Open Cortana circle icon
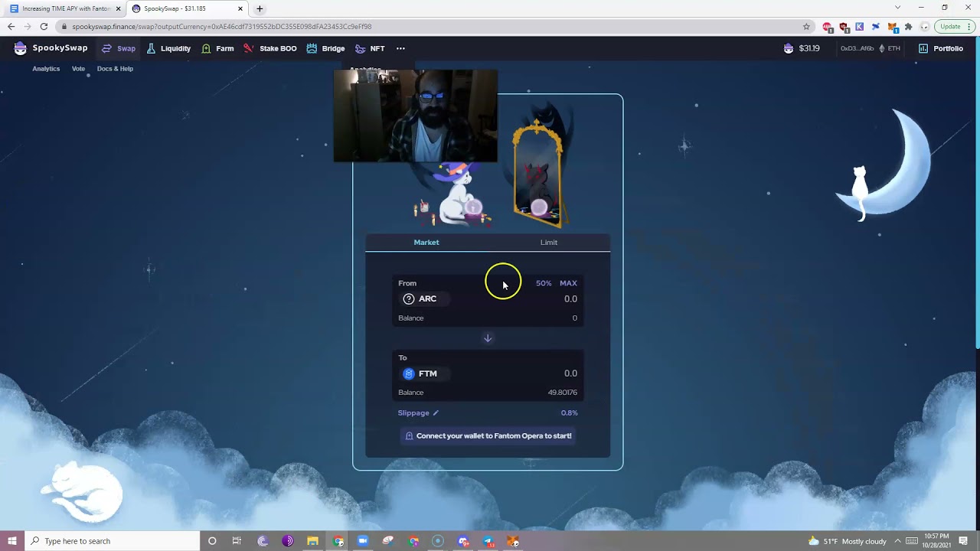 tap(212, 541)
